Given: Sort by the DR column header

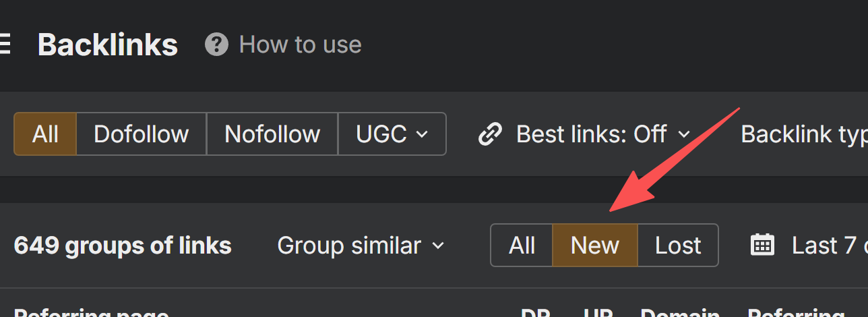Looking at the screenshot, I should 536,312.
